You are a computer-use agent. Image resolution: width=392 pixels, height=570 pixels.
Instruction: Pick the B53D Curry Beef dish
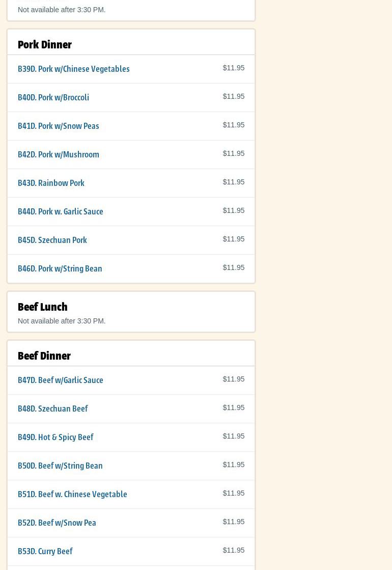point(45,551)
